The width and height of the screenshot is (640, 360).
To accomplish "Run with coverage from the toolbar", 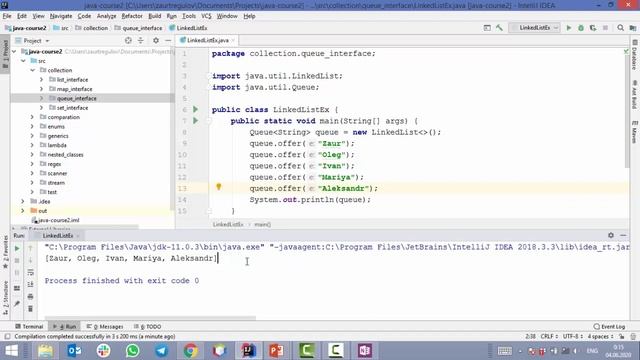I will (x=593, y=28).
